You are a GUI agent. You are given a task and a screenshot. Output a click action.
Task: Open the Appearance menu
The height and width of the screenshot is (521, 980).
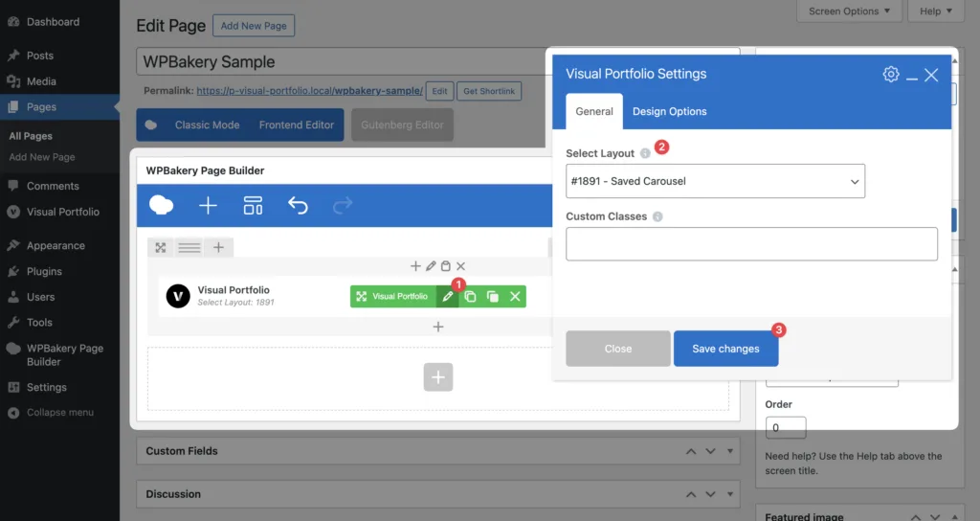point(56,245)
